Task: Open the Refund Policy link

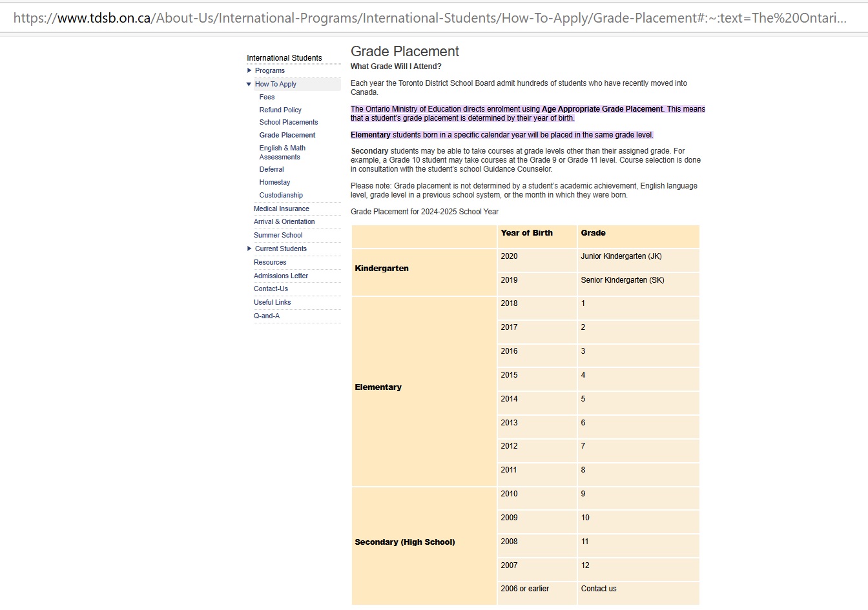Action: coord(280,110)
